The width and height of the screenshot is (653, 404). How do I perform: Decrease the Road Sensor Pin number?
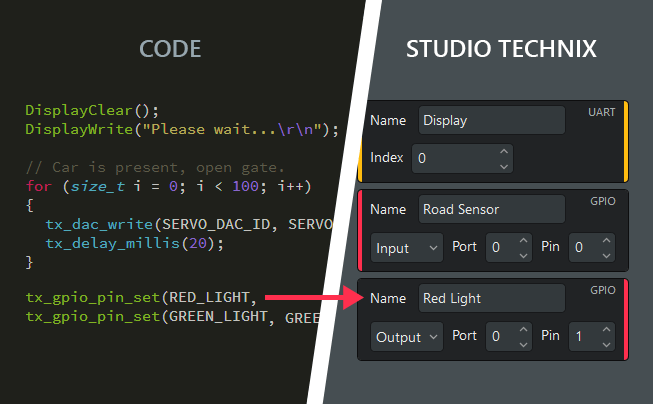pos(606,256)
